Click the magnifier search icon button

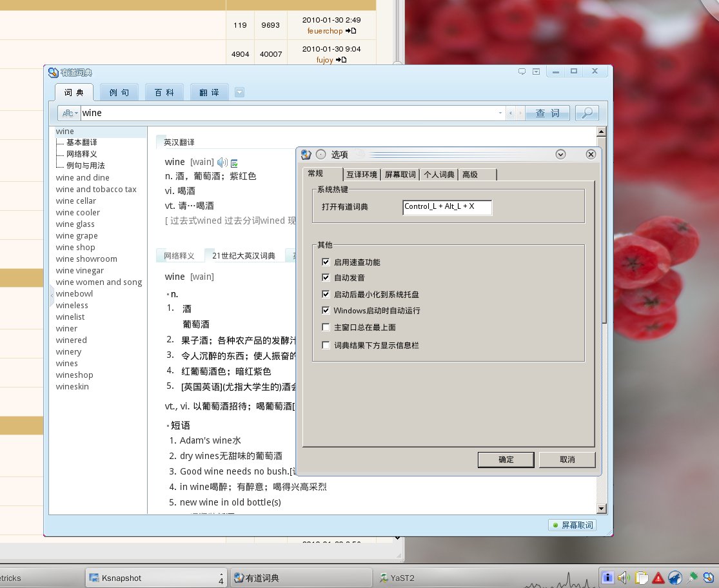tap(587, 113)
